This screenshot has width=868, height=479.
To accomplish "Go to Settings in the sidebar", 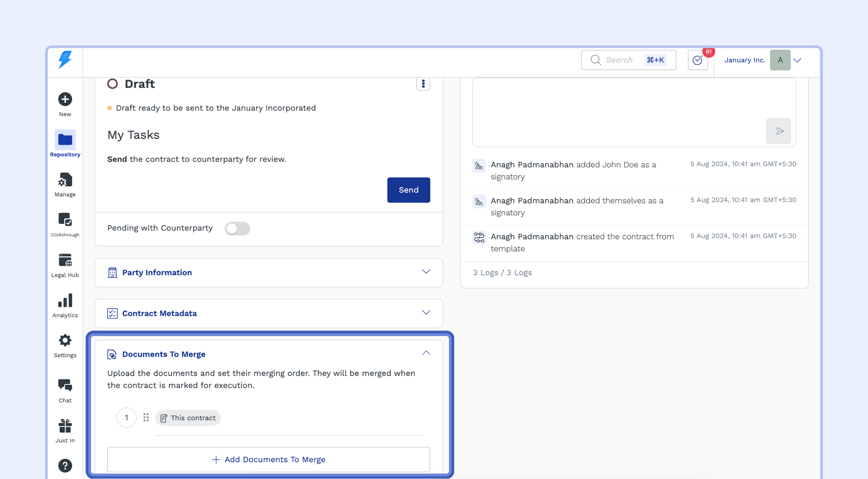I will click(65, 341).
